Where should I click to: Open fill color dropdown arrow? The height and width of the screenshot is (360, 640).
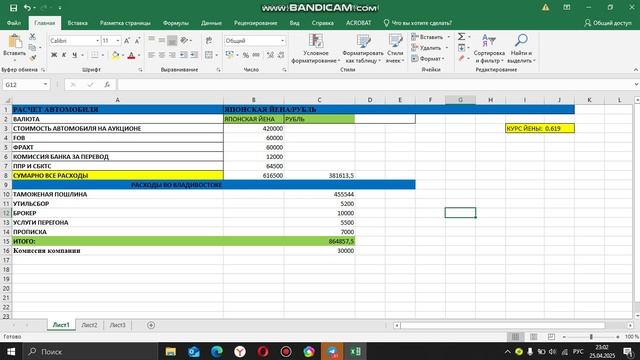(x=123, y=55)
